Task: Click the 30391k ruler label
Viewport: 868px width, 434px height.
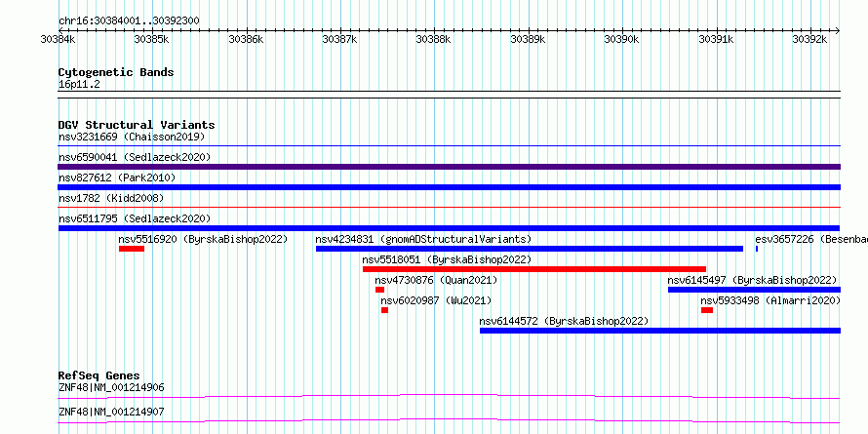Action: coord(716,39)
